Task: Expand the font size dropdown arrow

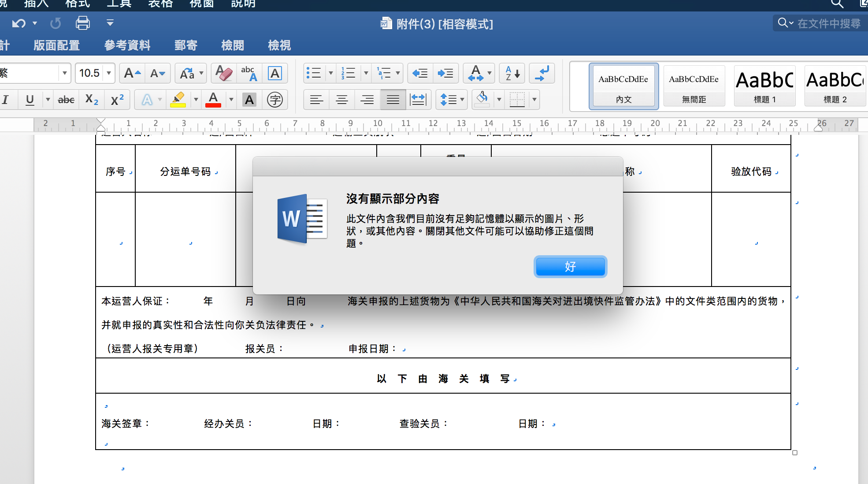Action: (x=109, y=73)
